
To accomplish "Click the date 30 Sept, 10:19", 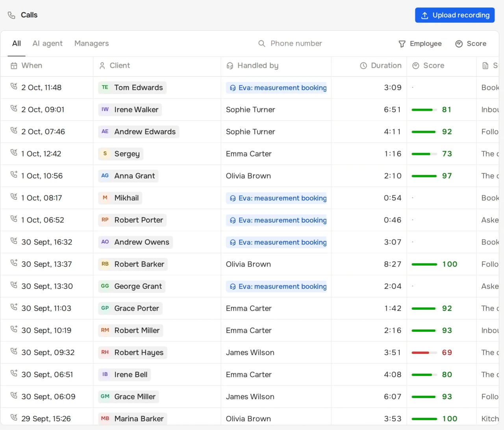I will tap(46, 330).
